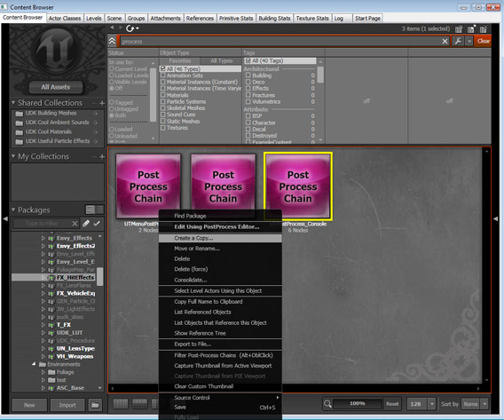Click the pencil icon beside package filter
Viewport: 504px width, 420px height.
(x=86, y=223)
